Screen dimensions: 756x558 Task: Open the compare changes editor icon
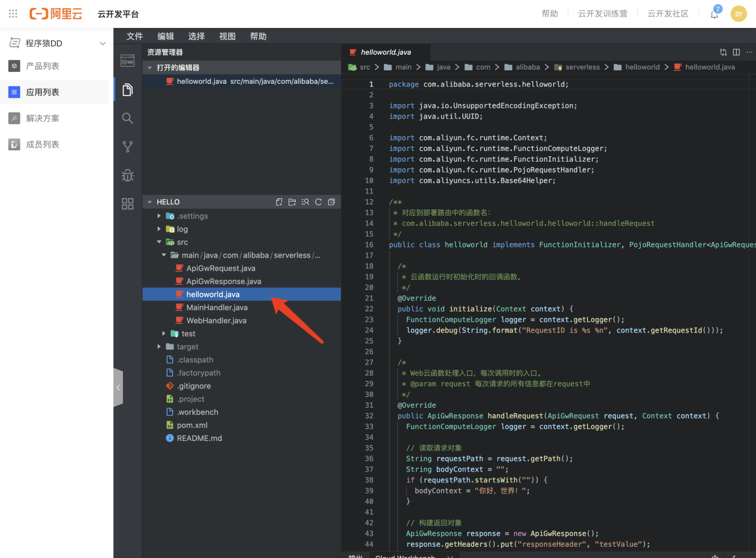click(723, 52)
